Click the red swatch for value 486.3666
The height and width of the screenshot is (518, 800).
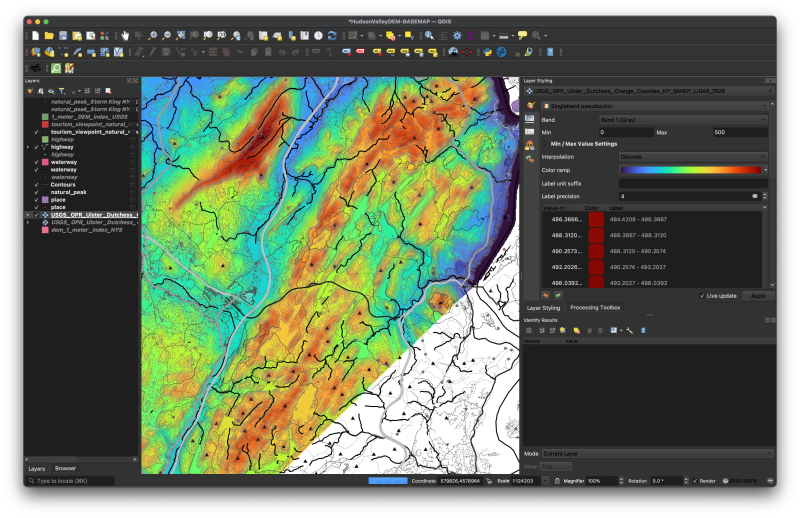596,219
